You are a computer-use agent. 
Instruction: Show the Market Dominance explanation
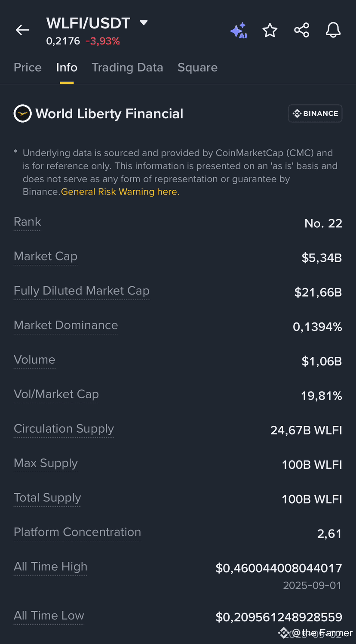point(66,325)
